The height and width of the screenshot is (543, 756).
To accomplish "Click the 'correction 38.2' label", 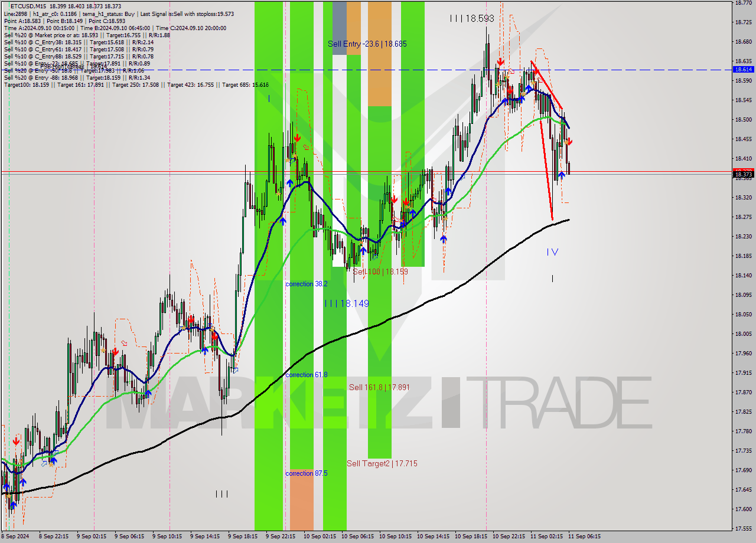I will (x=307, y=284).
